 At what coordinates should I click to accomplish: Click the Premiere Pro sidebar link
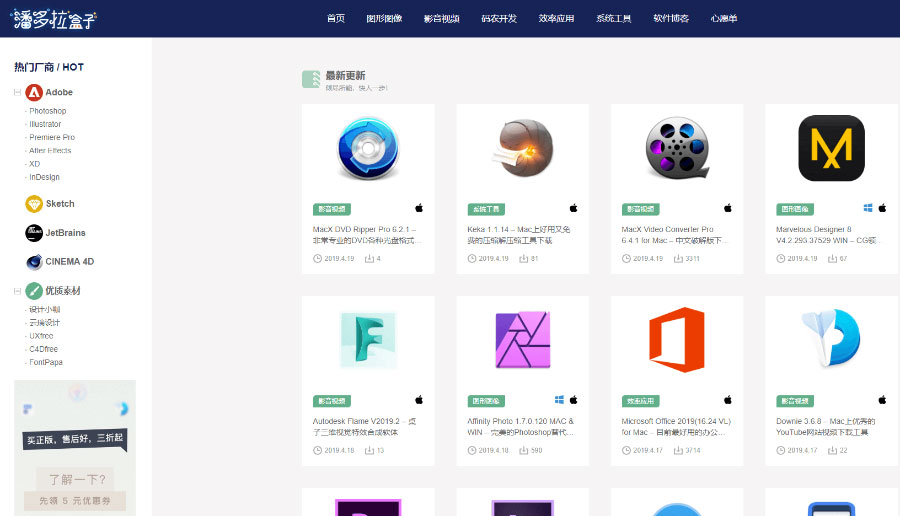click(x=52, y=137)
